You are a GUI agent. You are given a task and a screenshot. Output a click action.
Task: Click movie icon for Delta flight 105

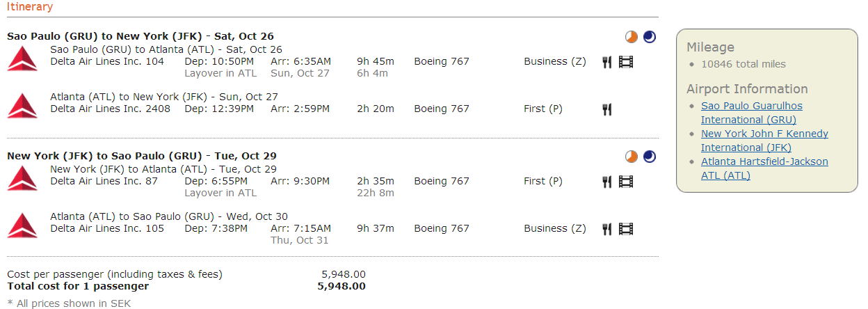tap(626, 229)
